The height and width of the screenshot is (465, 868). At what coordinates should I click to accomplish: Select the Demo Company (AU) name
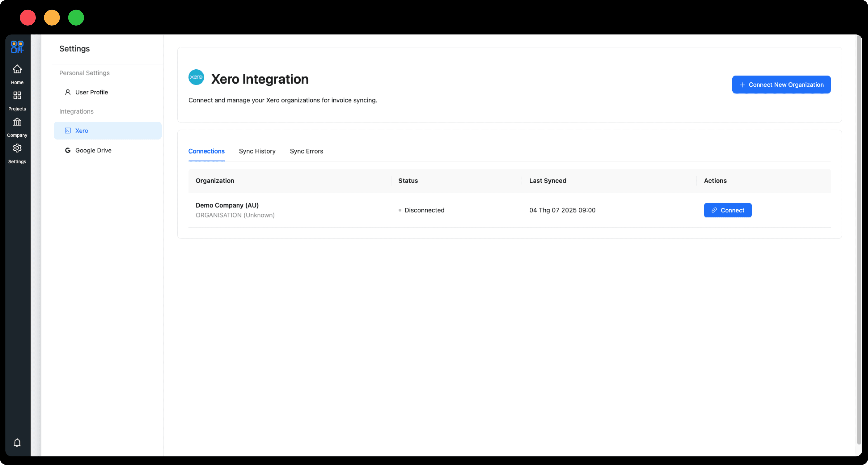click(x=227, y=205)
